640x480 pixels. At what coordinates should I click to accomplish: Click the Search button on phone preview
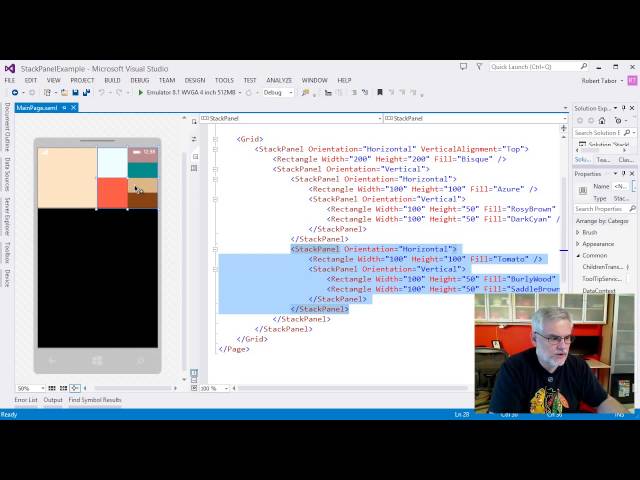[140, 361]
